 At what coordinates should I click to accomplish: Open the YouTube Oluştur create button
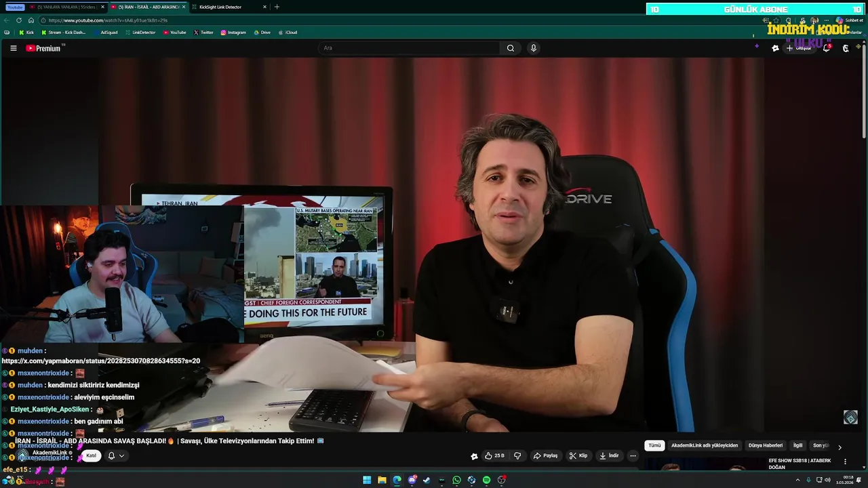pyautogui.click(x=799, y=48)
